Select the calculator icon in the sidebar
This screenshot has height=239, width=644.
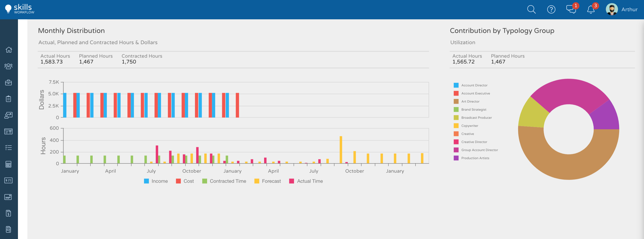click(x=9, y=164)
